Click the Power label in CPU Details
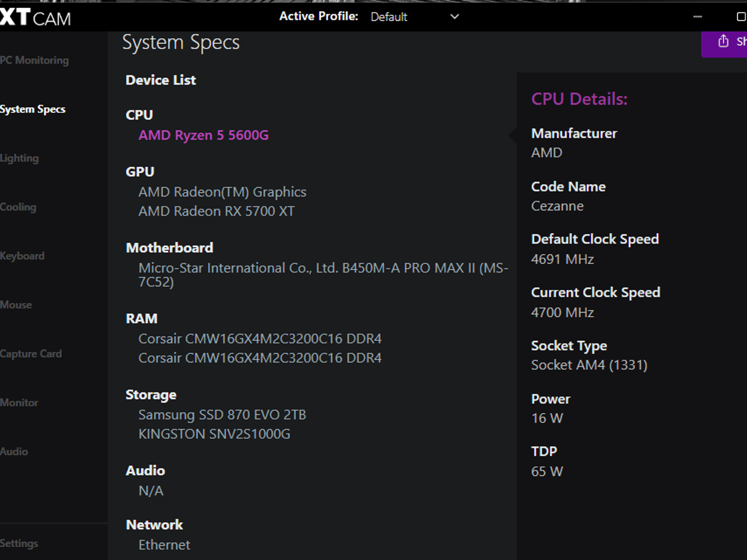 click(x=550, y=399)
